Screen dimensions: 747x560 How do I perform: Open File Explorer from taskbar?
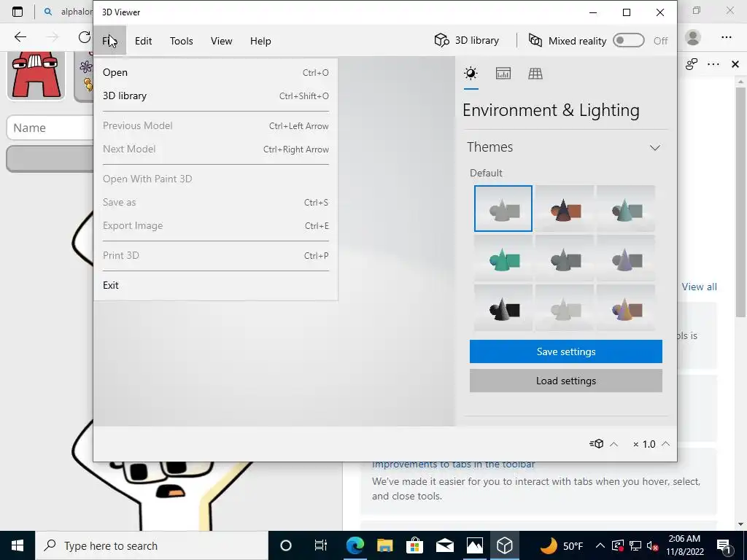coord(385,545)
